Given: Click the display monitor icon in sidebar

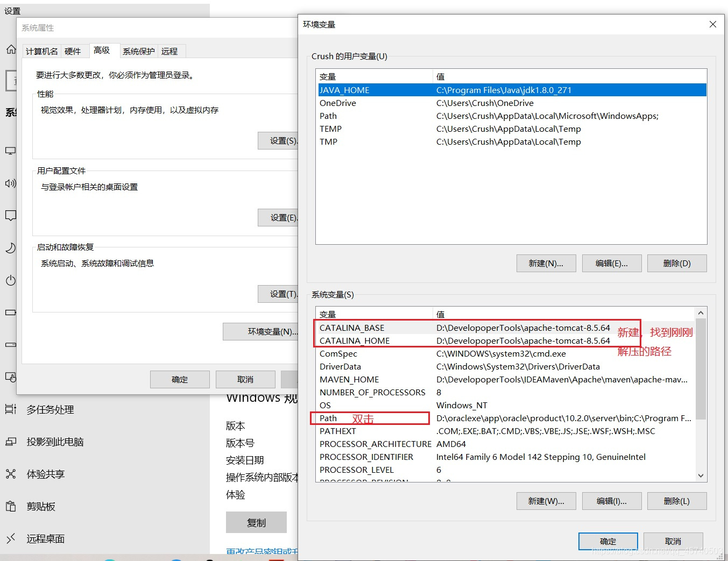Looking at the screenshot, I should [10, 151].
